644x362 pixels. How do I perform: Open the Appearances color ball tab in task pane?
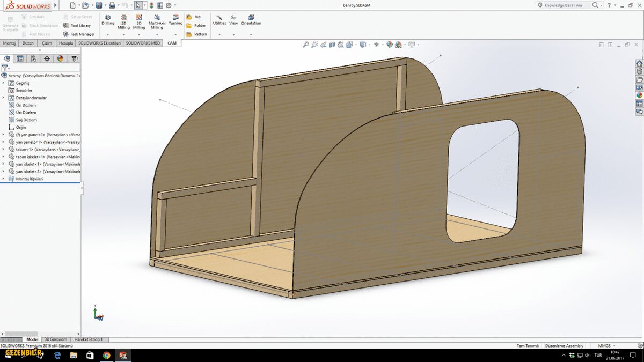point(639,95)
